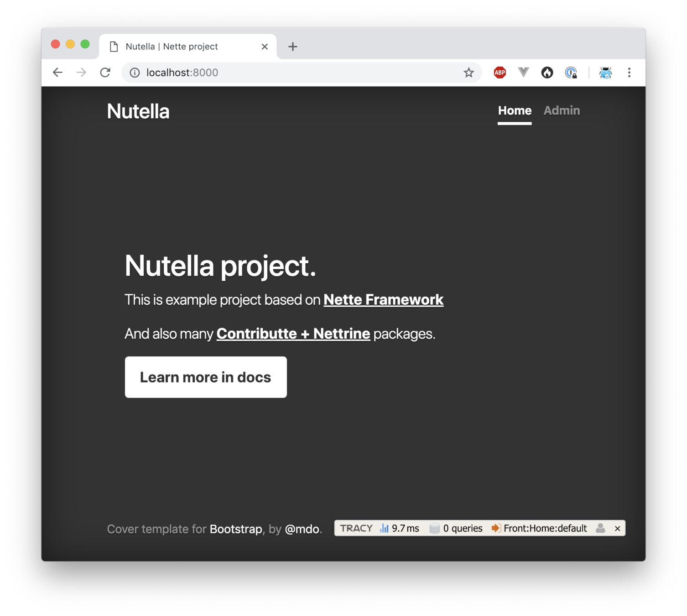Open the blue bug extension icon
Image resolution: width=687 pixels, height=616 pixels.
tap(605, 73)
